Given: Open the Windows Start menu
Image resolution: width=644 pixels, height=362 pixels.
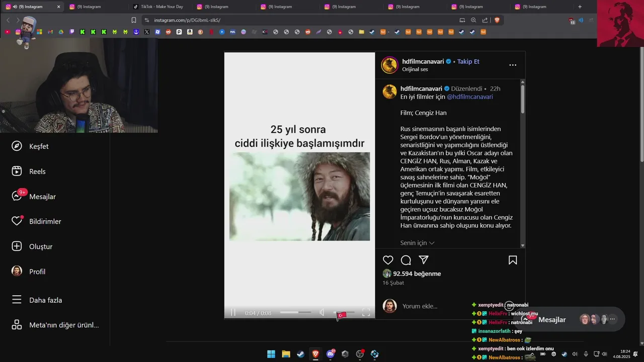Looking at the screenshot, I should pyautogui.click(x=271, y=354).
